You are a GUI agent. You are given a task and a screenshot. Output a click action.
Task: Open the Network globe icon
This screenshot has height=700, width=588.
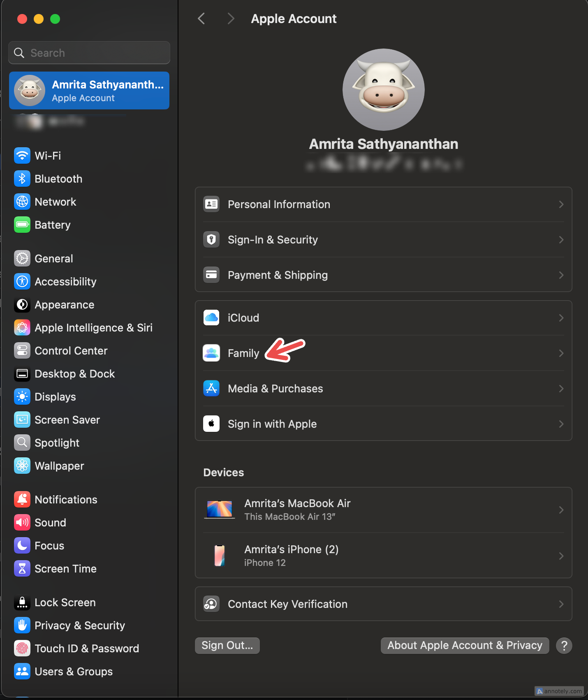click(x=22, y=202)
